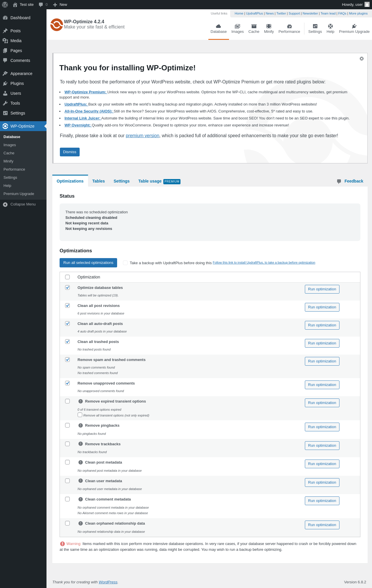Open Posts pin icon in sidebar
The height and width of the screenshot is (588, 372).
(x=5, y=31)
